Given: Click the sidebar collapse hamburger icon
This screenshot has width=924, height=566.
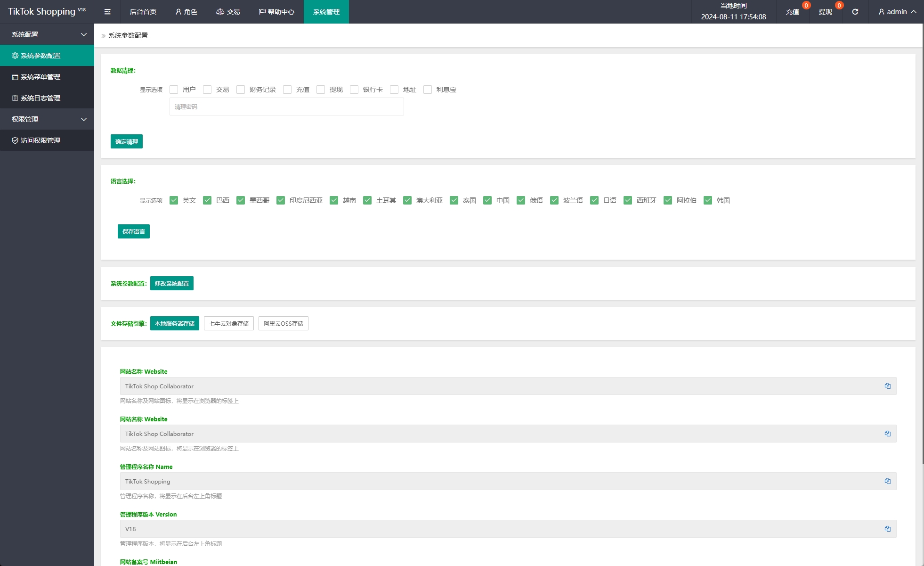Looking at the screenshot, I should (107, 12).
